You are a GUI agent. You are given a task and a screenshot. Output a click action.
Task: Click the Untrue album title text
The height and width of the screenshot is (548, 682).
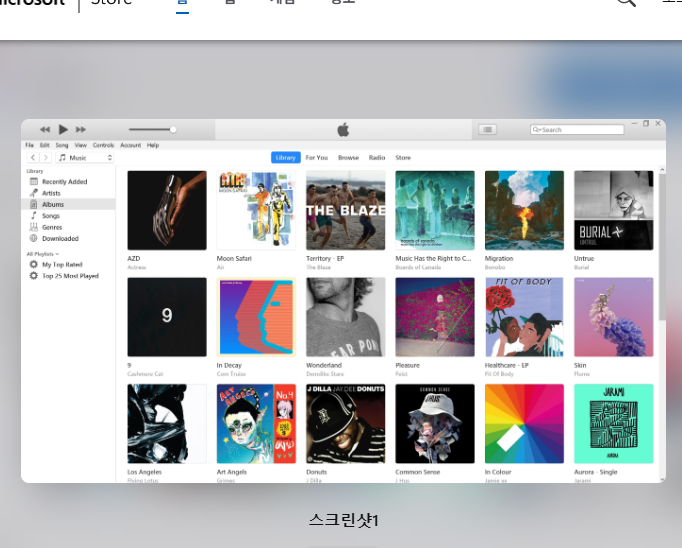584,258
